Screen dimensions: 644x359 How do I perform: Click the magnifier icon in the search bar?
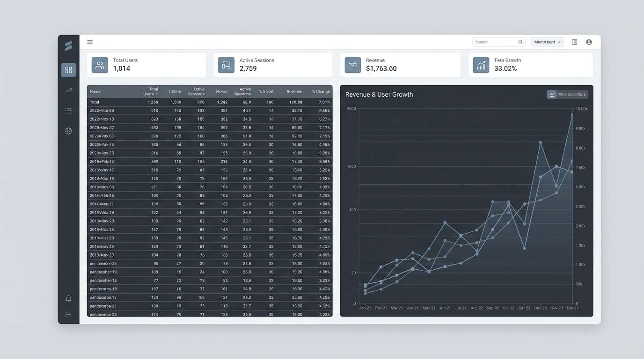(x=520, y=42)
